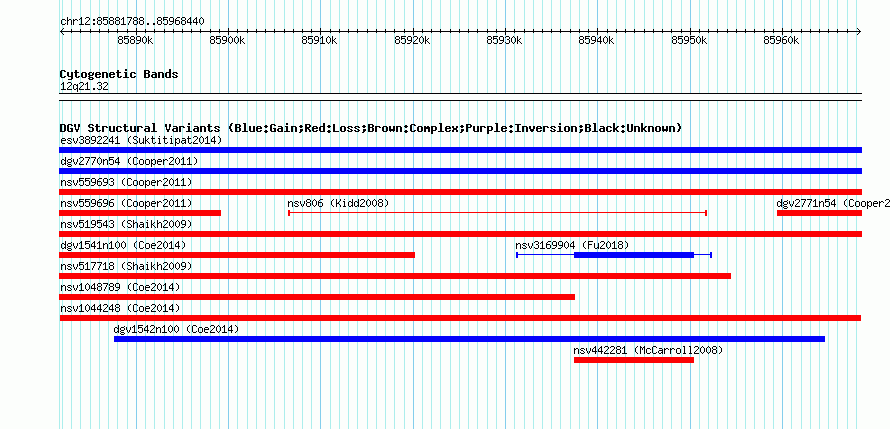This screenshot has width=890, height=429.
Task: Click the esv3892241 blue gain bar
Action: 460,150
